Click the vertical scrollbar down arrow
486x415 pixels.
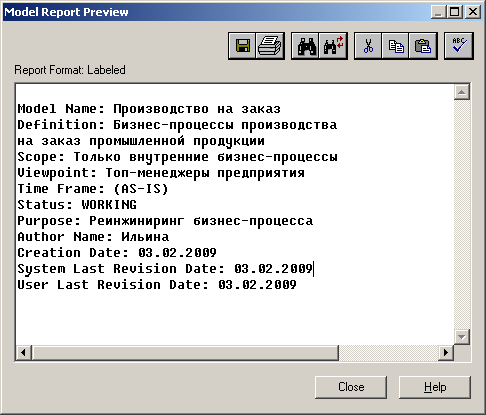tap(462, 337)
